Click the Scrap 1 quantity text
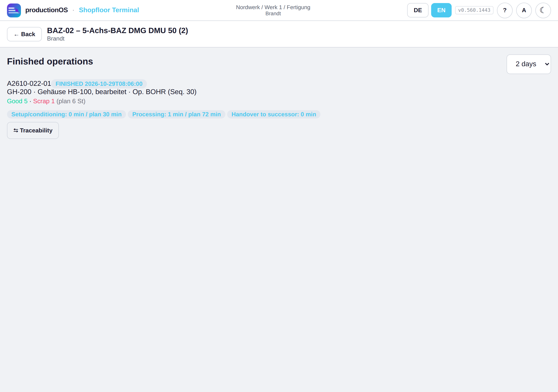Viewport: 558px width, 392px height. tap(44, 101)
